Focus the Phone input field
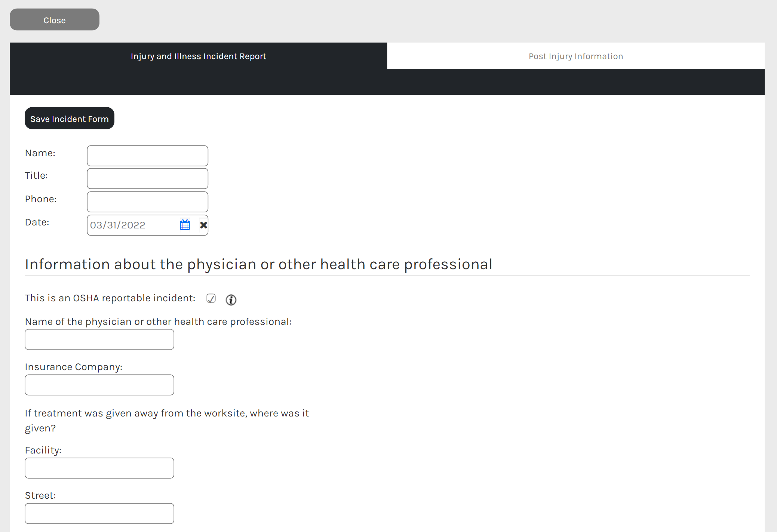 point(148,202)
